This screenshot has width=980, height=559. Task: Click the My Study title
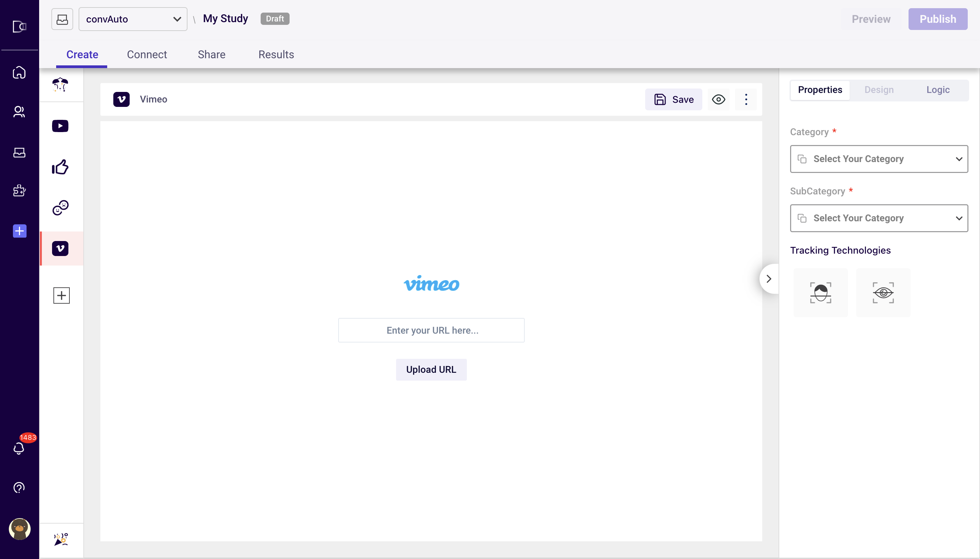click(x=226, y=18)
